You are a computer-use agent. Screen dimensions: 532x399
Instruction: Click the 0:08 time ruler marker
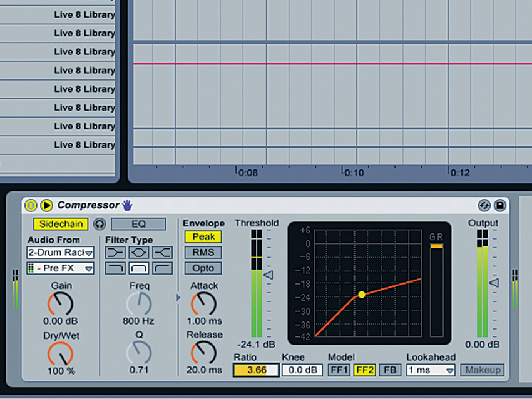(248, 173)
